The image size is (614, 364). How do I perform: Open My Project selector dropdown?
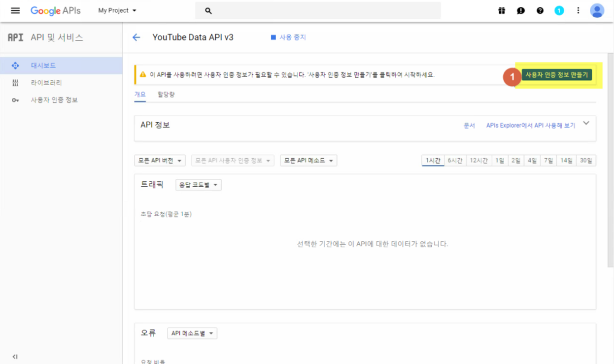coord(117,10)
